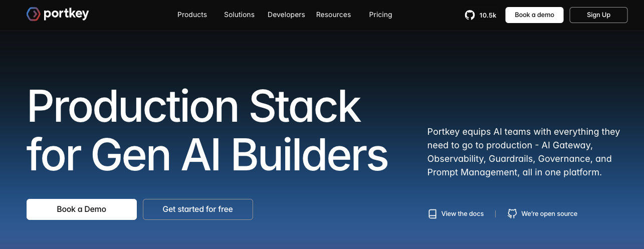Follow the We're open source link
This screenshot has width=644, height=249.
549,214
